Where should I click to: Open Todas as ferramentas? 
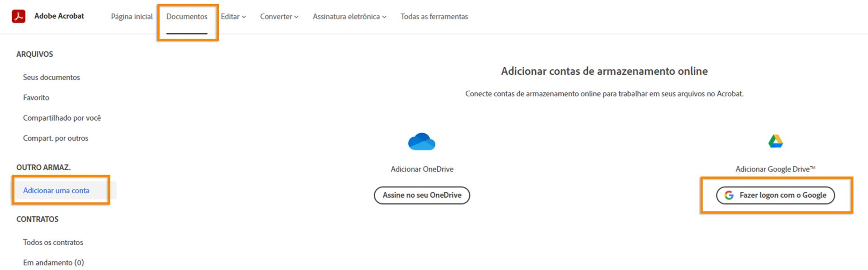pyautogui.click(x=434, y=16)
